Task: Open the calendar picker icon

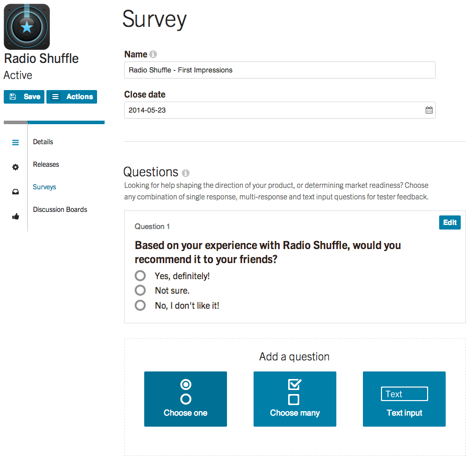Action: click(x=429, y=110)
